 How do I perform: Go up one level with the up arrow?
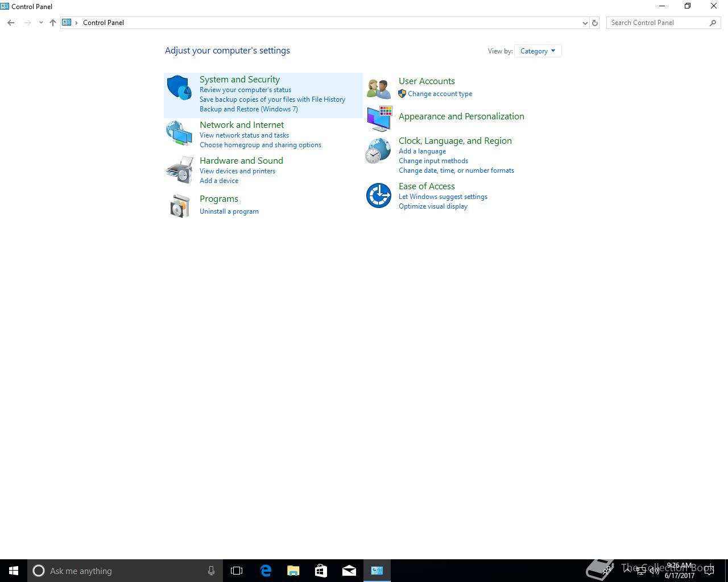[x=53, y=23]
